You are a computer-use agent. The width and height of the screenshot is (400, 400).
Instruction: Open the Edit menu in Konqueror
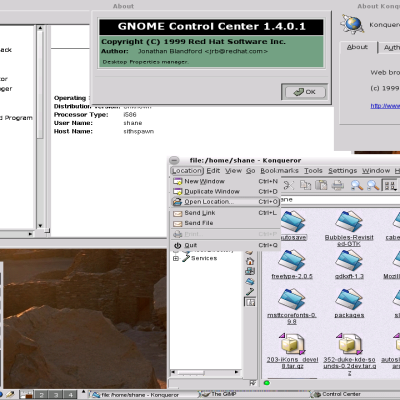tap(213, 171)
